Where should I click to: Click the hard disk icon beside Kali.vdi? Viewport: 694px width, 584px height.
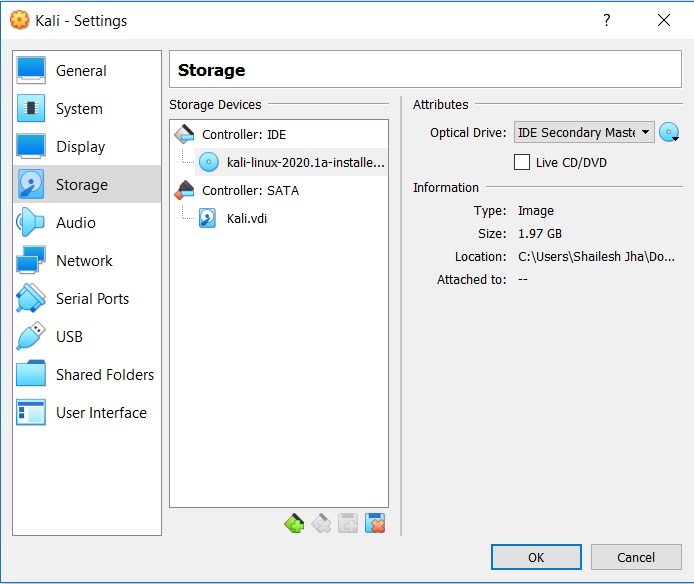208,218
